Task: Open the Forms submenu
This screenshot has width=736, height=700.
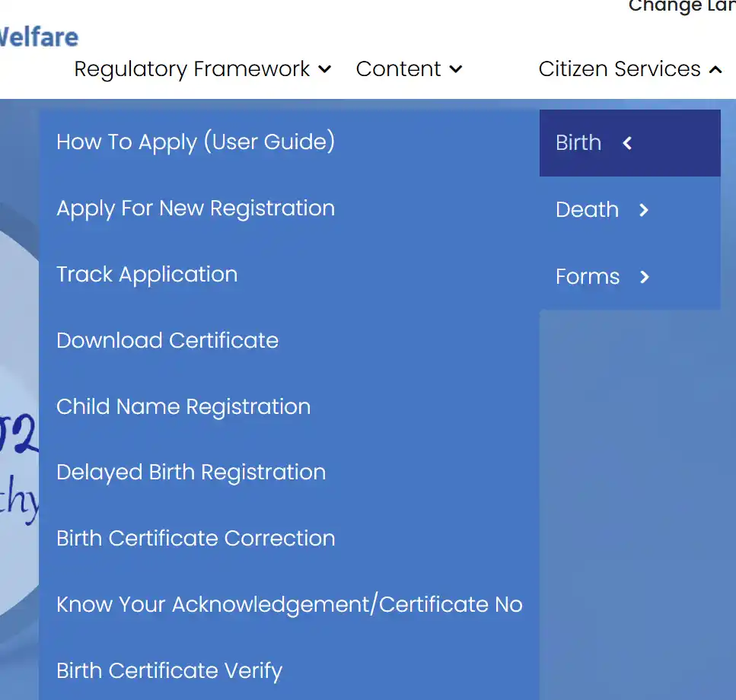Action: (630, 276)
